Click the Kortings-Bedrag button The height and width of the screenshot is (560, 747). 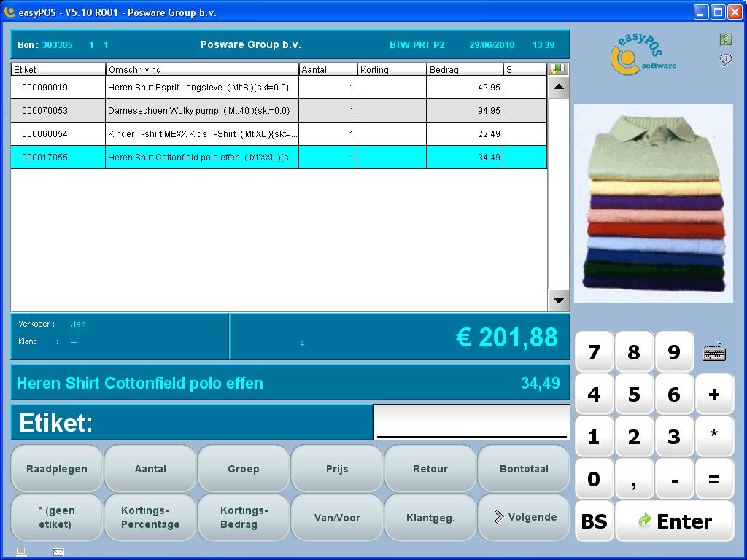point(244,517)
